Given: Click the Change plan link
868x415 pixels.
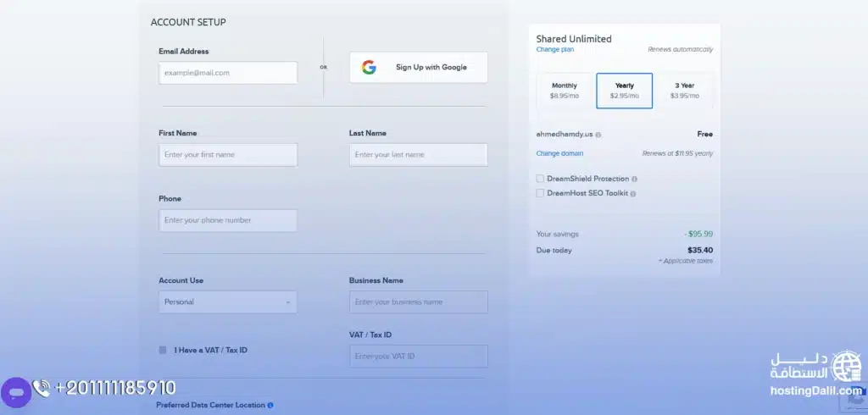Looking at the screenshot, I should (x=555, y=50).
